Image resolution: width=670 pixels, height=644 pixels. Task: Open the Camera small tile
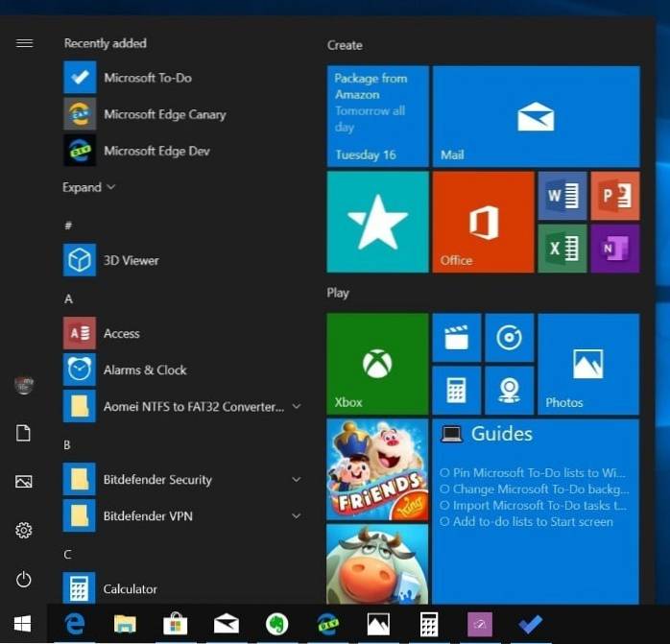509,390
